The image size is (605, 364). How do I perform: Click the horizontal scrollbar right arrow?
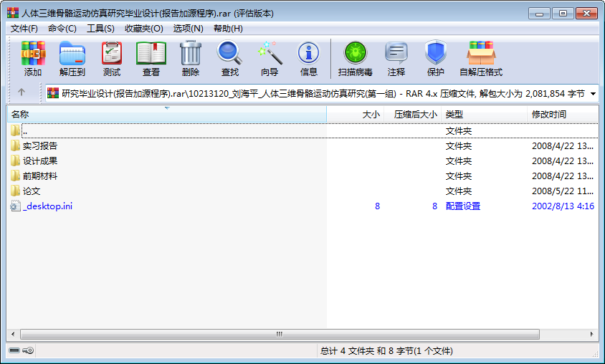(x=592, y=335)
